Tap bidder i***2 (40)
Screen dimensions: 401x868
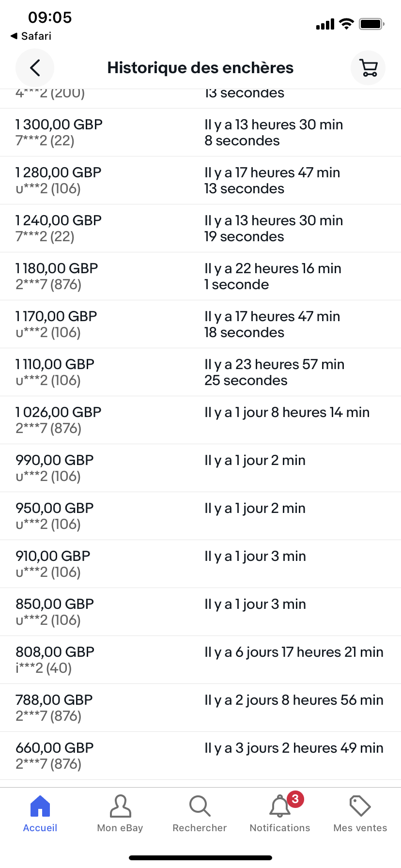(x=44, y=668)
